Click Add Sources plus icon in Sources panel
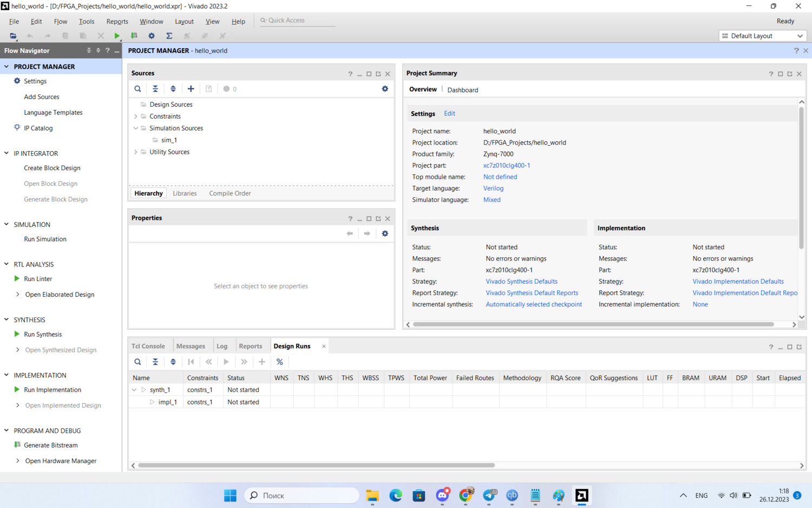This screenshot has height=508, width=812. (191, 89)
